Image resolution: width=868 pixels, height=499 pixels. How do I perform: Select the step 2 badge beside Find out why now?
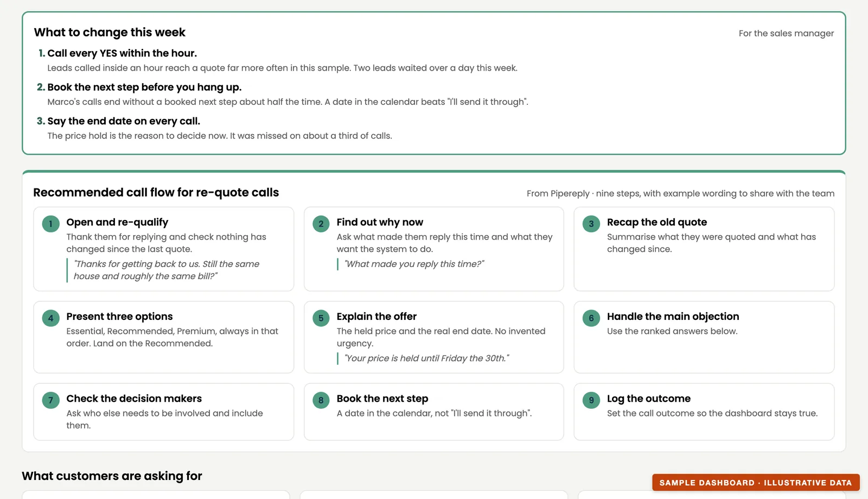pyautogui.click(x=321, y=224)
